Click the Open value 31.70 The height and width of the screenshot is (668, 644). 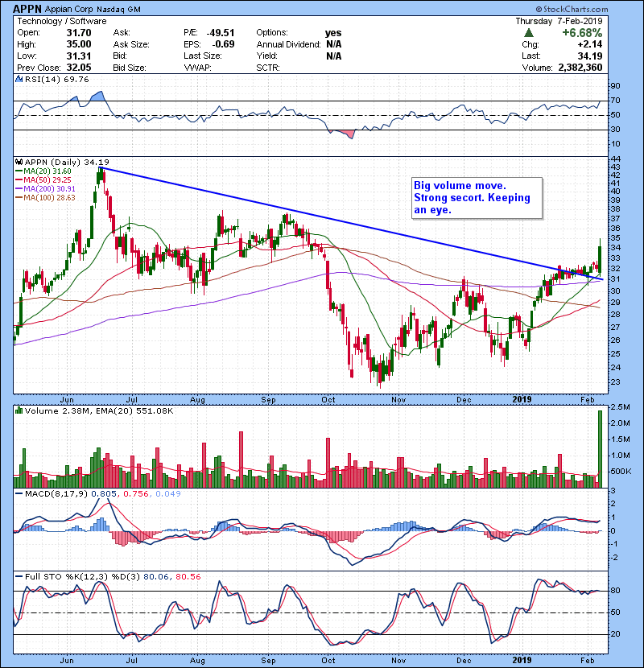pyautogui.click(x=79, y=33)
